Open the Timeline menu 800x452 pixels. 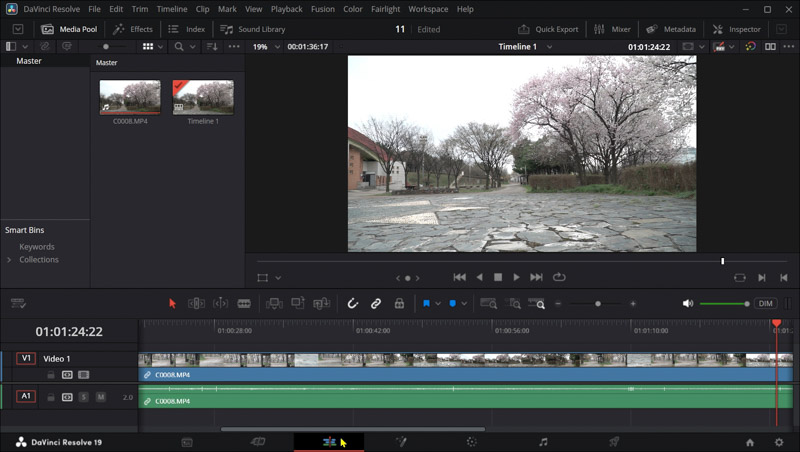pos(172,9)
